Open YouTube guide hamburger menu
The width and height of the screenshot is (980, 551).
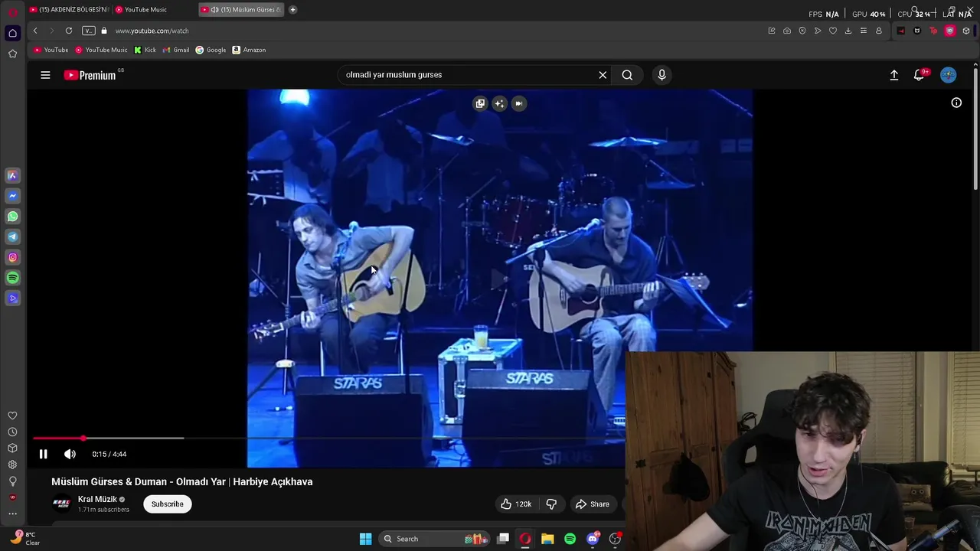point(45,75)
